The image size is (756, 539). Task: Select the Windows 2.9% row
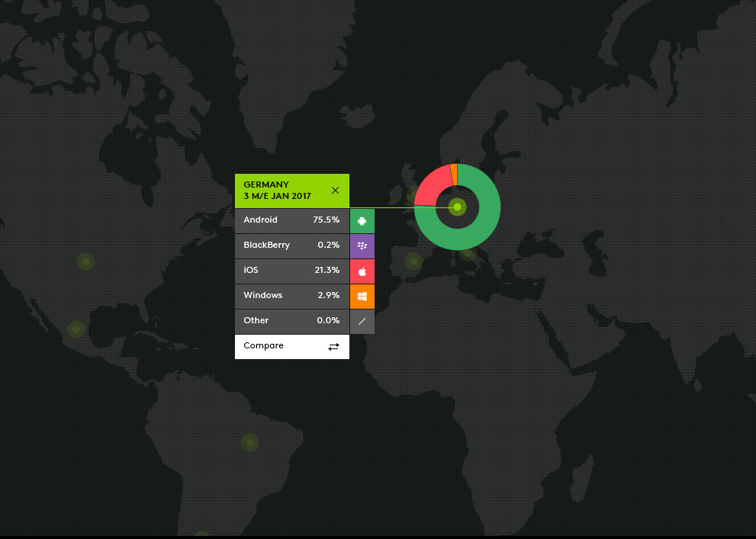click(x=291, y=297)
